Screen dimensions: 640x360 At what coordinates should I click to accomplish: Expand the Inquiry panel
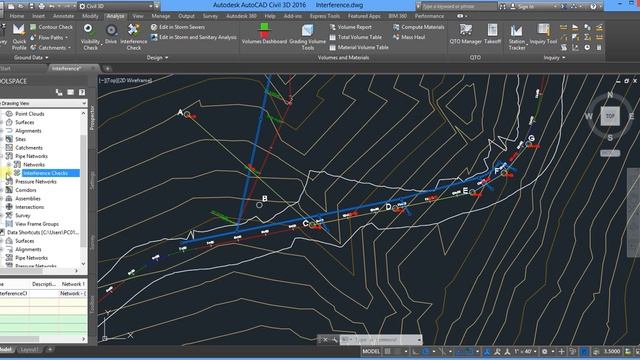(554, 58)
